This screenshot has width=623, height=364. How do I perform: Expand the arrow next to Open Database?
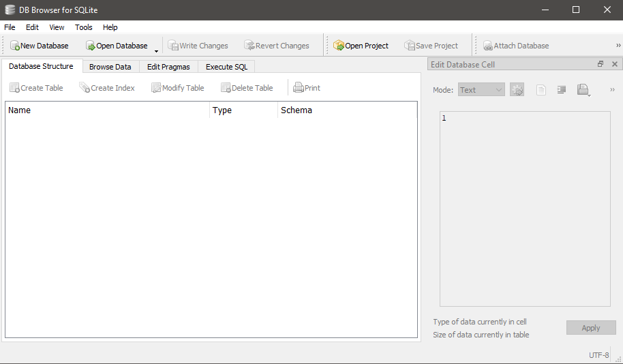157,50
